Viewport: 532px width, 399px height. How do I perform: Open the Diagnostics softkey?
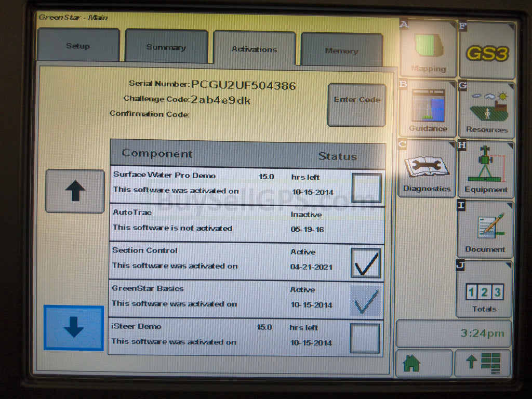coord(427,169)
